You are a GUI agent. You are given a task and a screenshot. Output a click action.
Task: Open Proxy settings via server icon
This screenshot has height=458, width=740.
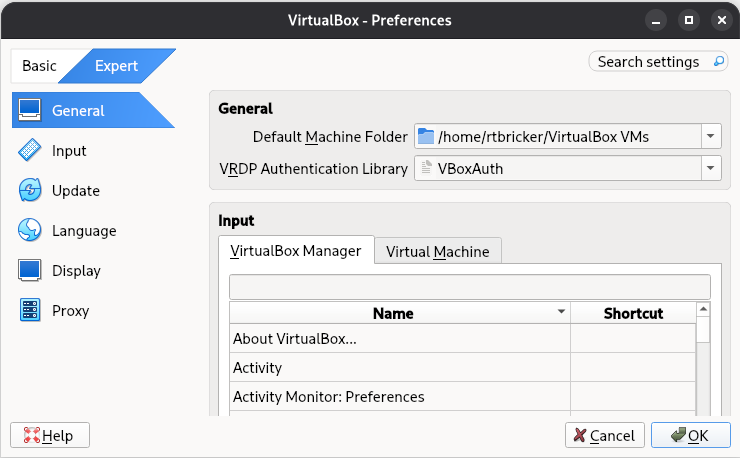coord(30,310)
